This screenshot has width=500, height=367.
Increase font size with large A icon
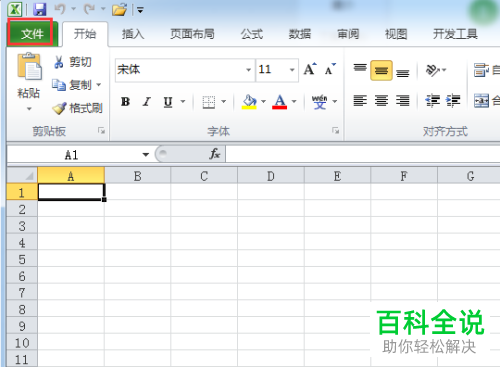[x=310, y=69]
